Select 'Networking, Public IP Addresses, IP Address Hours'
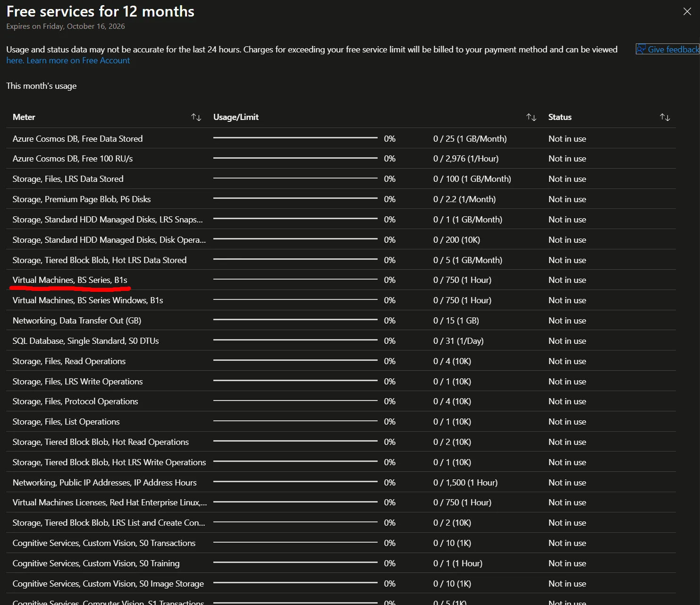The width and height of the screenshot is (700, 605). [x=105, y=483]
